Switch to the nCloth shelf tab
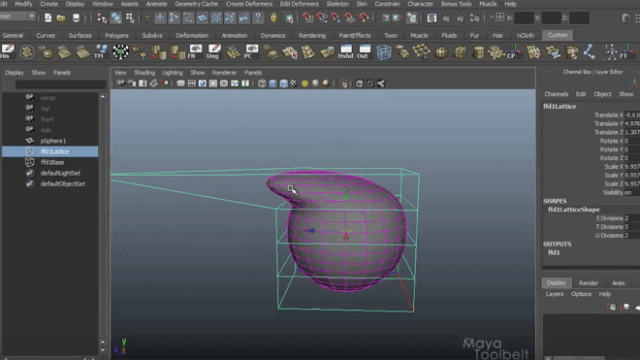 coord(525,36)
